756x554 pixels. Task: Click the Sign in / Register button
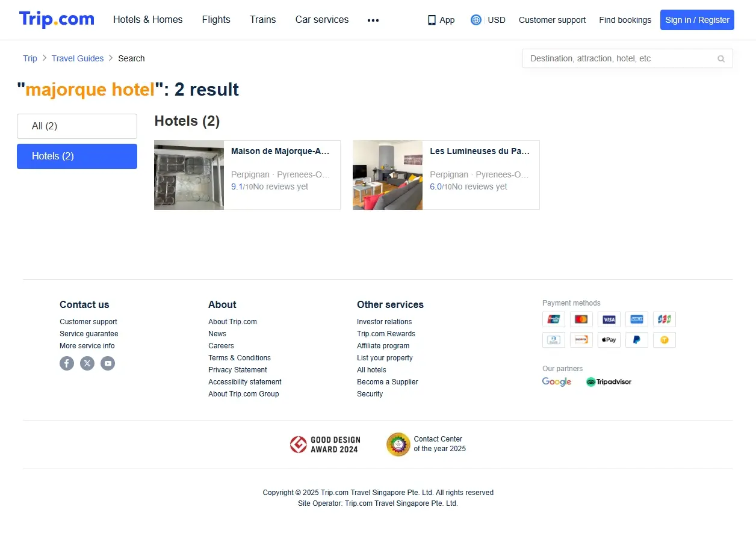[x=697, y=20]
